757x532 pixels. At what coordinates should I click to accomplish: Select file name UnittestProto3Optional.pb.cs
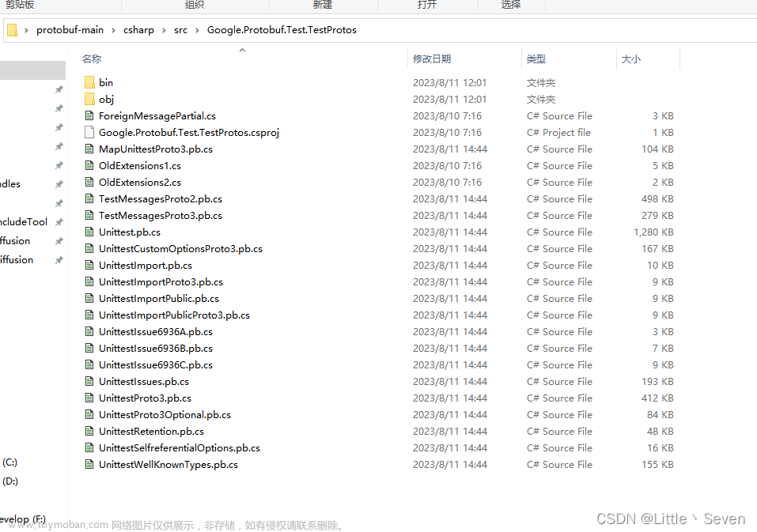[165, 415]
